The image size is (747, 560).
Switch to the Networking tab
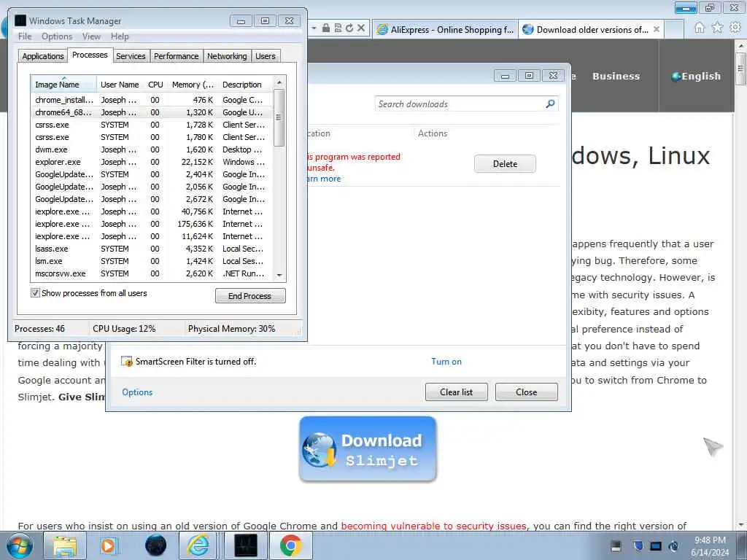(x=227, y=56)
